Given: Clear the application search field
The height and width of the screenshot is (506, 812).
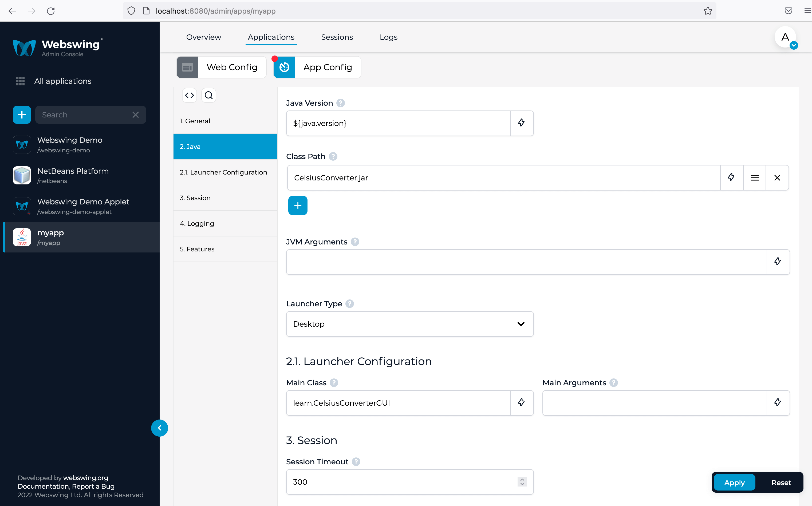Looking at the screenshot, I should click(x=136, y=115).
